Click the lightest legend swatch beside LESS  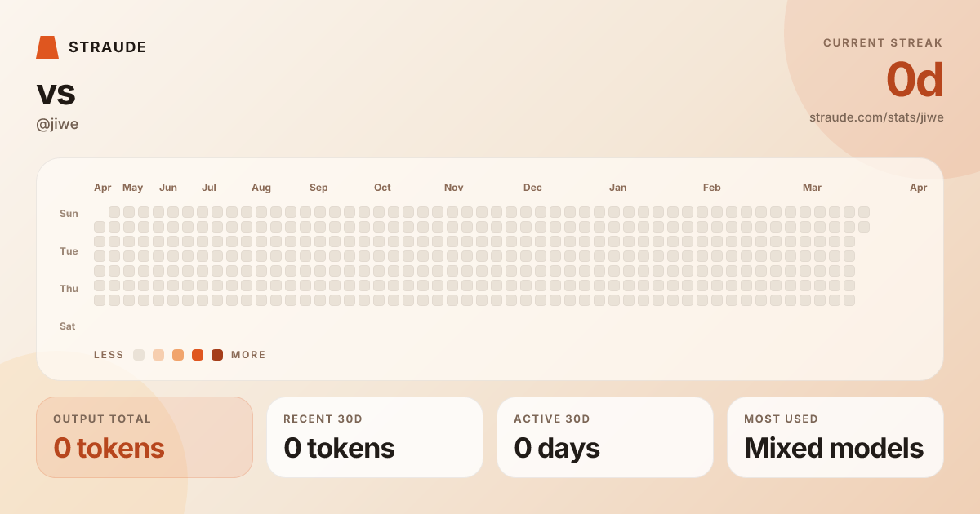139,355
